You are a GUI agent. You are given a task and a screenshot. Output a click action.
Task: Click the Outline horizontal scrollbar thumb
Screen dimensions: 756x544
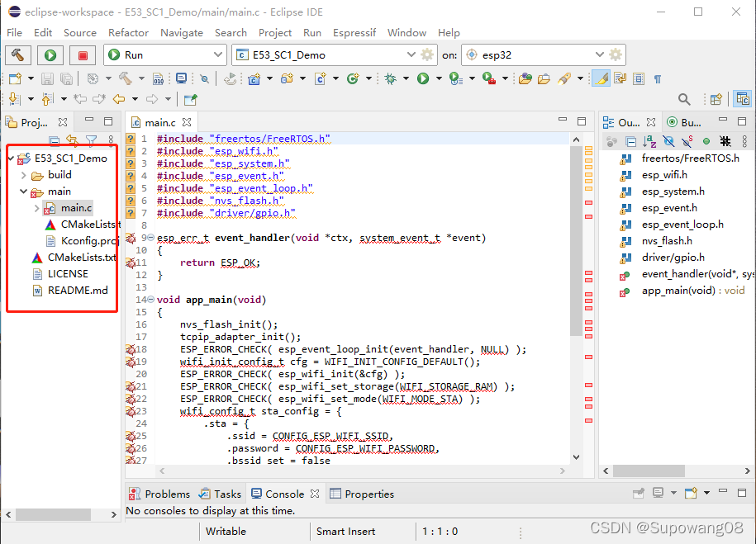click(x=649, y=471)
